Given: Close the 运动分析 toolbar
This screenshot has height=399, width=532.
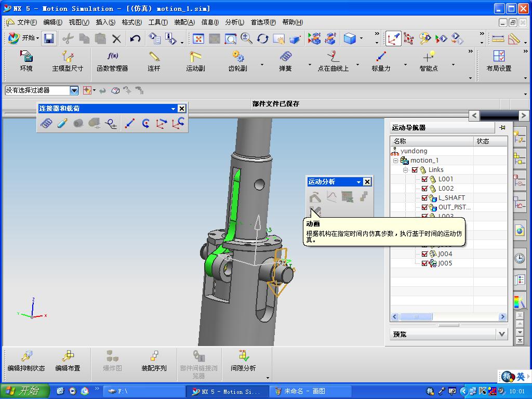Looking at the screenshot, I should (367, 182).
